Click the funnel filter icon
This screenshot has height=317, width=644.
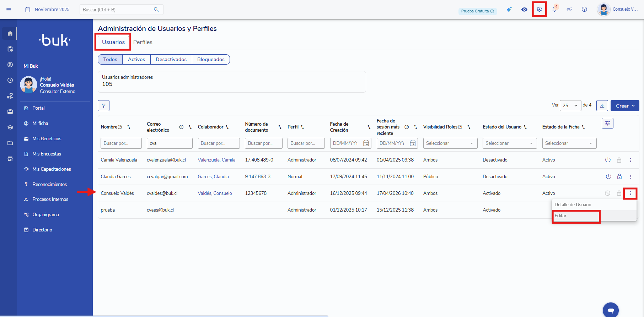pos(103,106)
